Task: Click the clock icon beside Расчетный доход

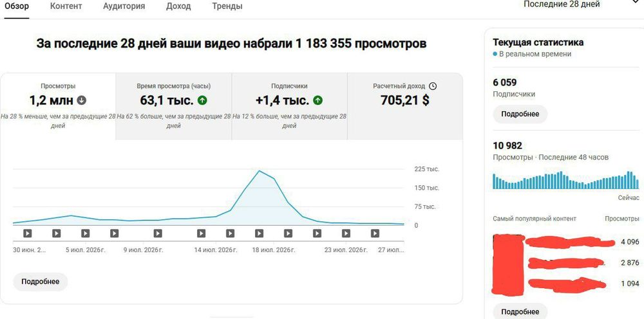Action: pos(433,86)
